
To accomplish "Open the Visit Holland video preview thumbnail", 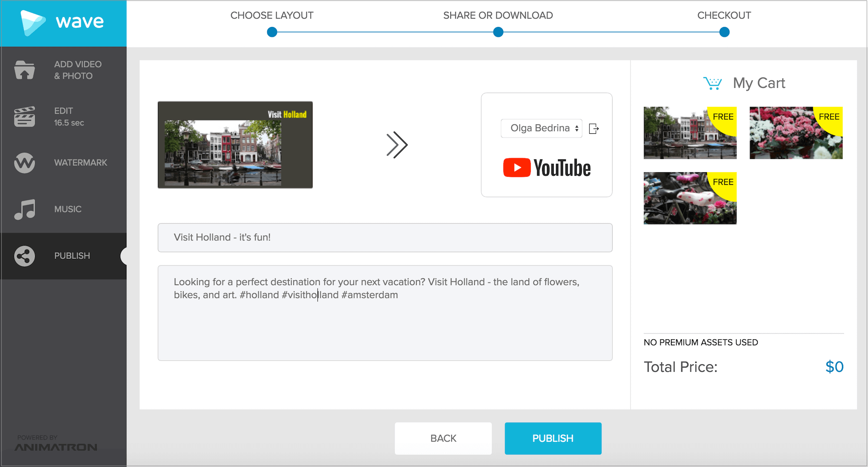I will [x=235, y=145].
